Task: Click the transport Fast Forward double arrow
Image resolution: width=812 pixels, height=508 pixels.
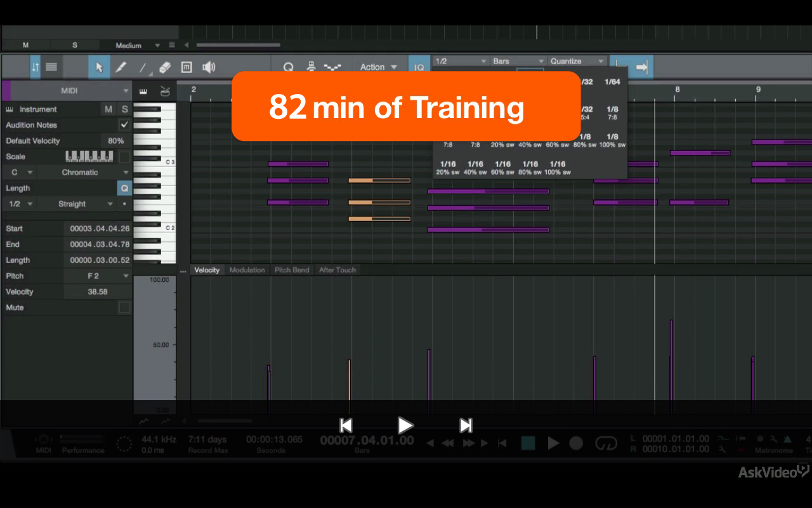Action: click(x=469, y=443)
